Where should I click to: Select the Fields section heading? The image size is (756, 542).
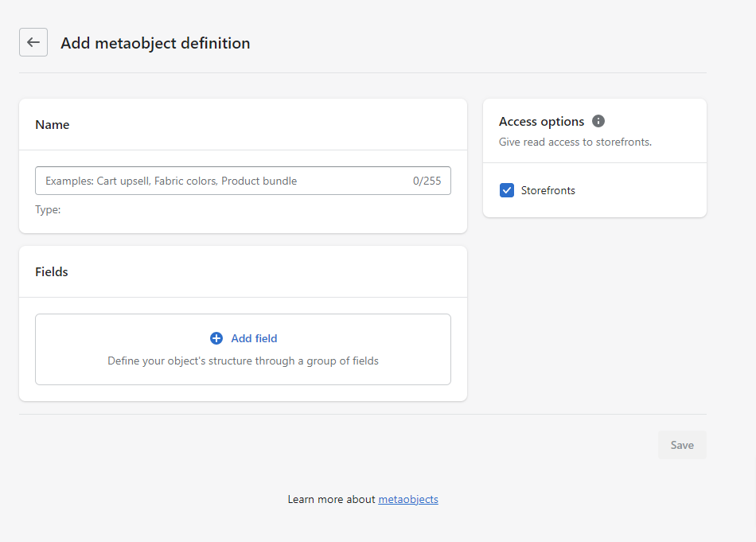(x=52, y=272)
